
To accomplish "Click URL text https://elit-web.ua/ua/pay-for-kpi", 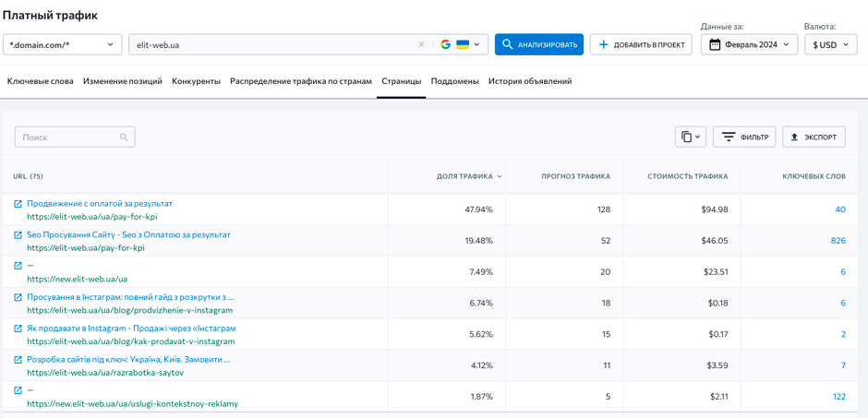I will (92, 217).
